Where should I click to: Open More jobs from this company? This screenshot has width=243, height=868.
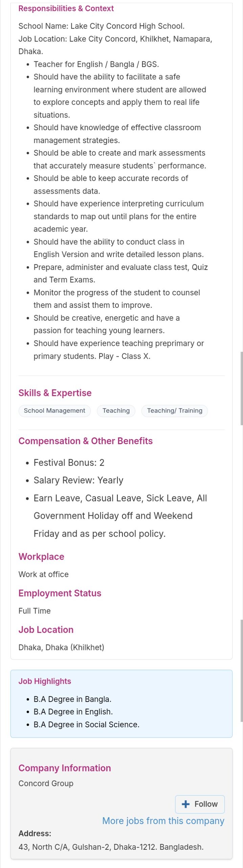click(x=163, y=821)
